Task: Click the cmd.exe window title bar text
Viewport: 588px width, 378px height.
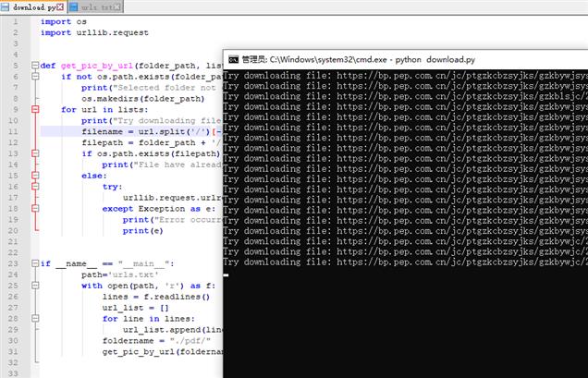Action: click(x=359, y=59)
